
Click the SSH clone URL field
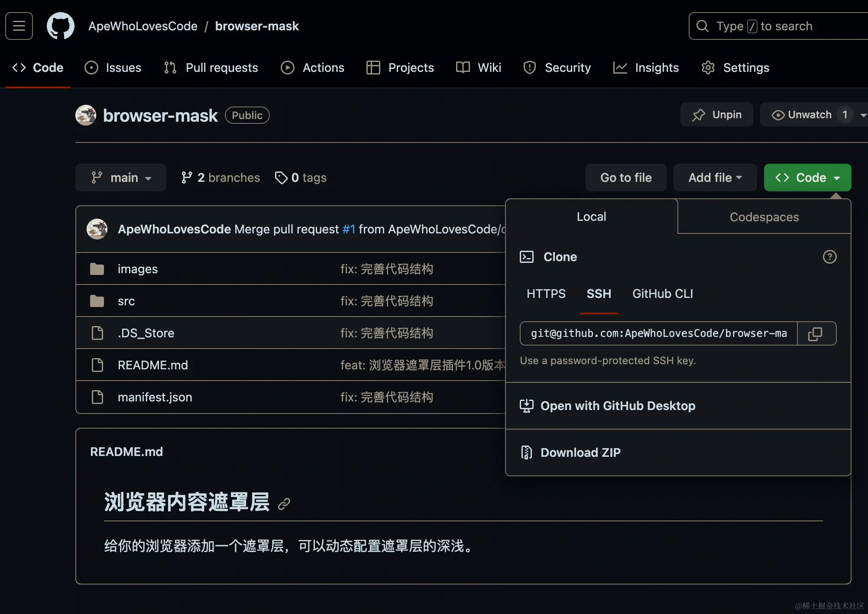coord(659,333)
